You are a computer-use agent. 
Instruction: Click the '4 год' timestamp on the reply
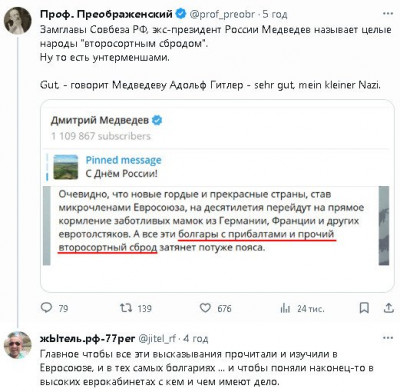point(196,339)
